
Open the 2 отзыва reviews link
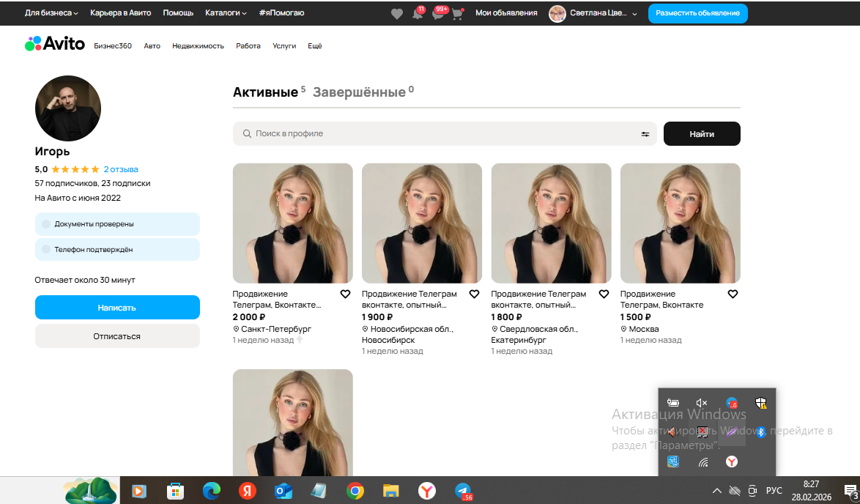point(121,169)
